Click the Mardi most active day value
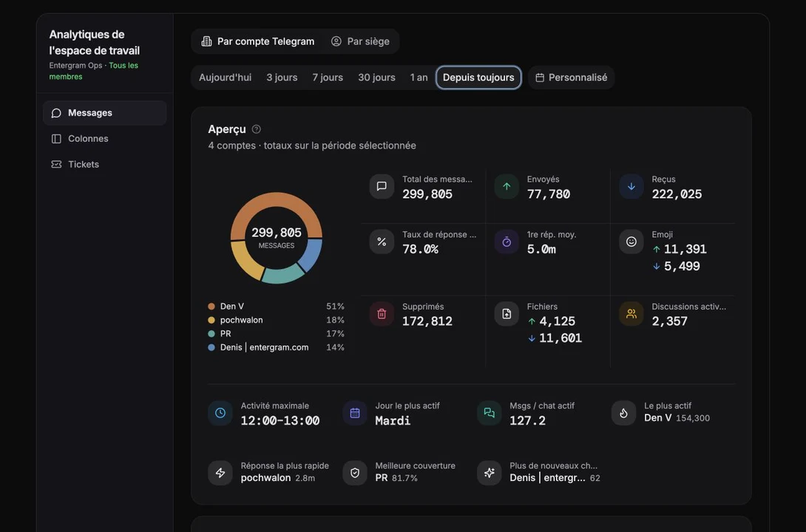 pos(393,420)
